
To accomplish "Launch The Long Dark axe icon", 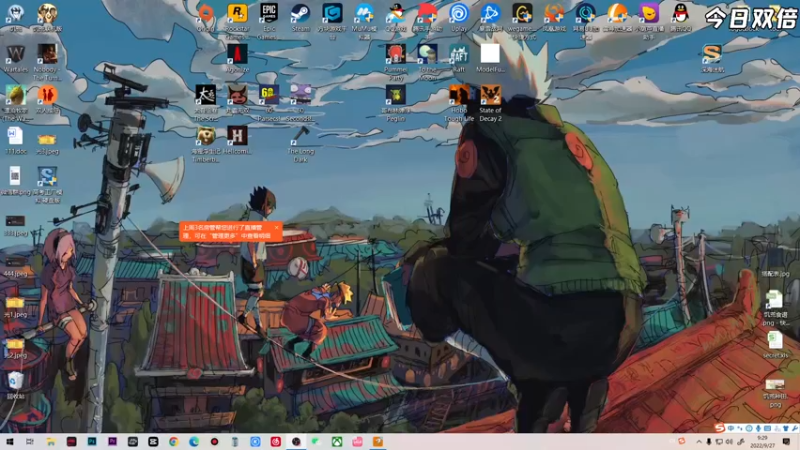I will click(x=301, y=137).
